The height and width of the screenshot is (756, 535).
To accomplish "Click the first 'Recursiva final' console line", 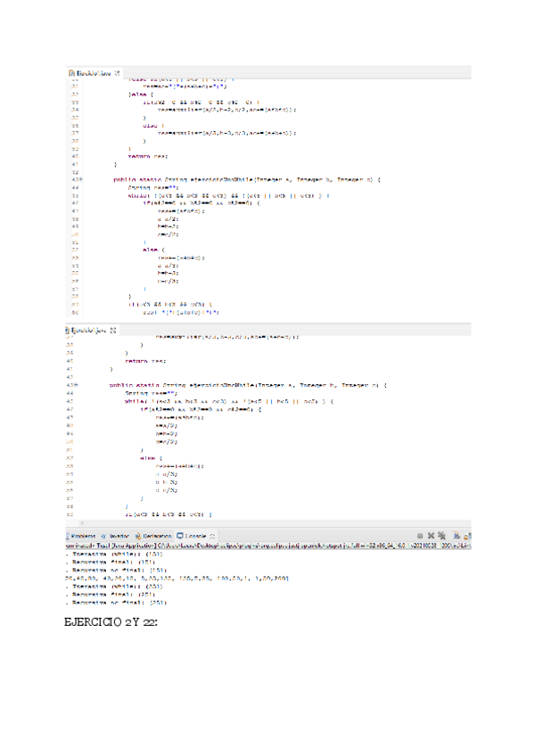I will pyautogui.click(x=110, y=563).
